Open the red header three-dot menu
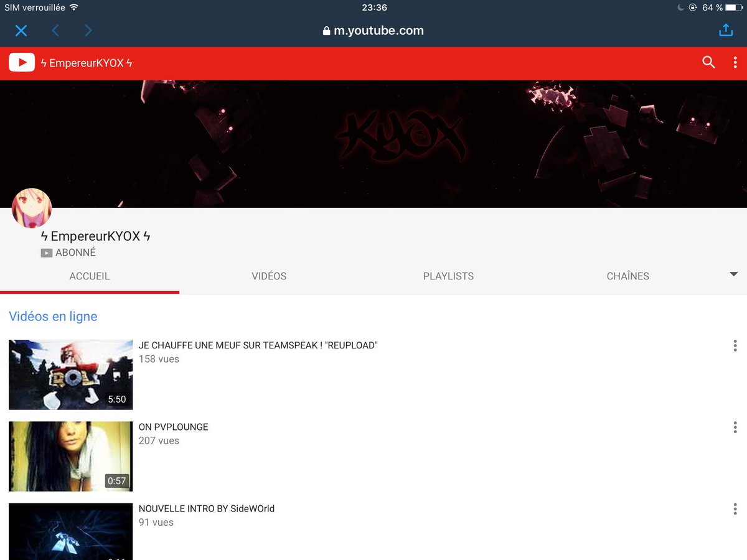This screenshot has width=747, height=560. (735, 63)
